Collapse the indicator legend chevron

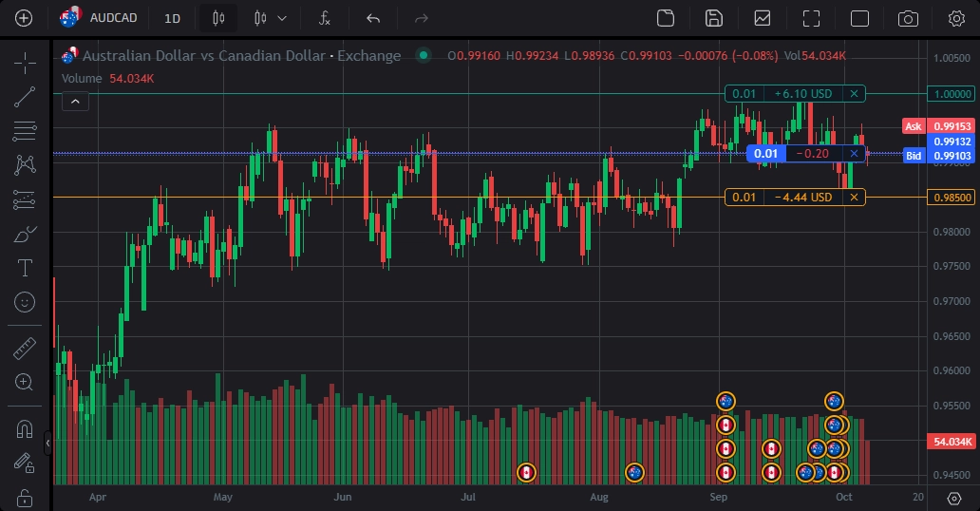pyautogui.click(x=75, y=102)
